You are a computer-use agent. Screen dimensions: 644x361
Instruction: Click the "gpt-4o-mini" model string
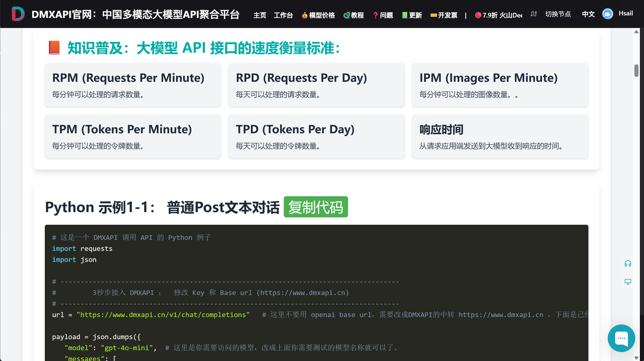point(127,348)
